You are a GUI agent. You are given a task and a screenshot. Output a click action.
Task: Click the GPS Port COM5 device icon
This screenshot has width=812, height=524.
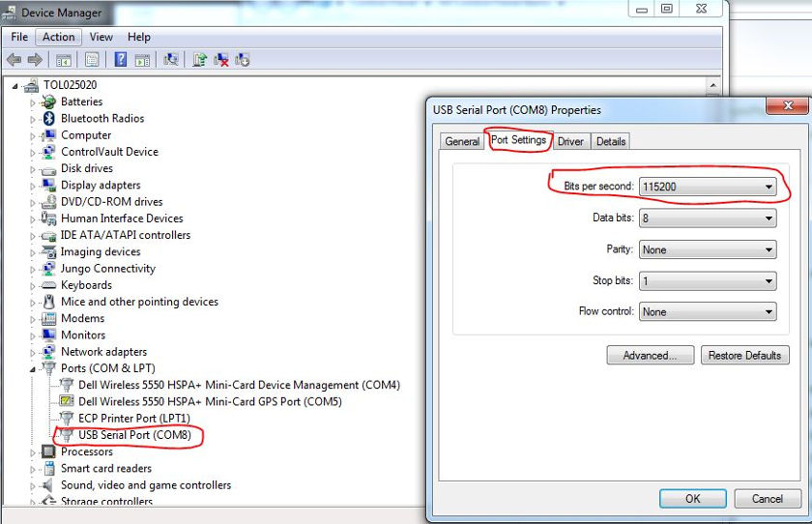[x=67, y=402]
